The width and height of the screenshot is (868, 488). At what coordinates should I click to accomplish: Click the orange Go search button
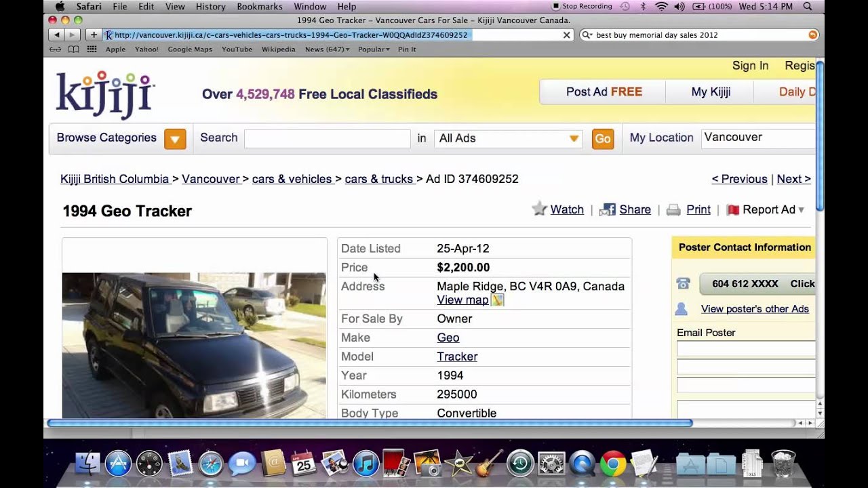602,139
